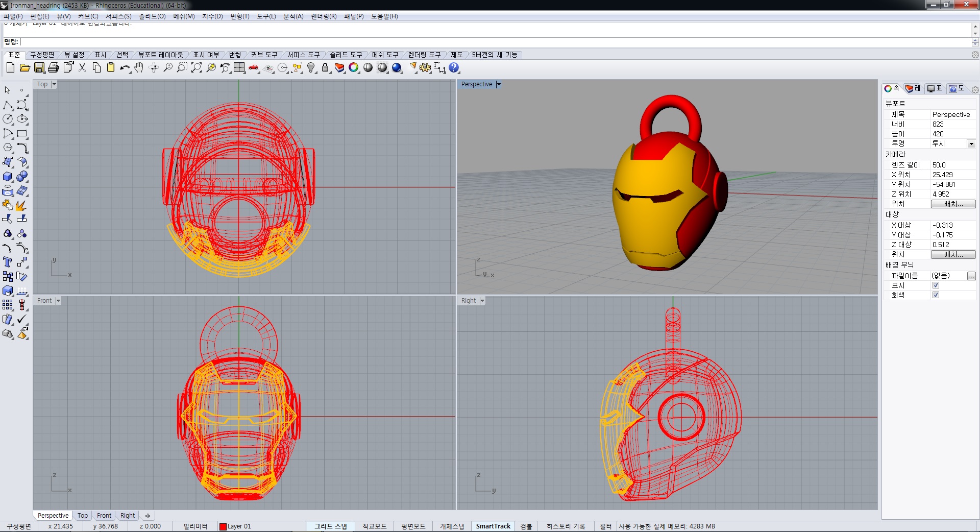980x532 pixels.
Task: Click the red Layer 01 color swatch
Action: (223, 526)
